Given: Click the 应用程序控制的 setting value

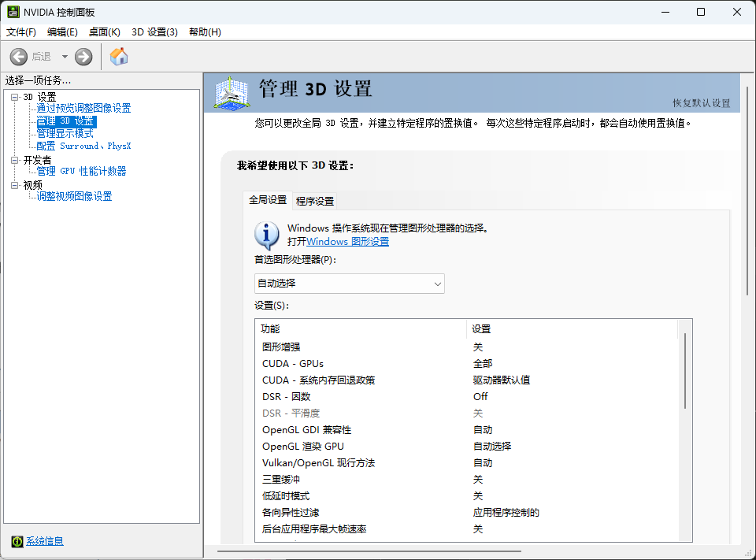Looking at the screenshot, I should (x=506, y=512).
